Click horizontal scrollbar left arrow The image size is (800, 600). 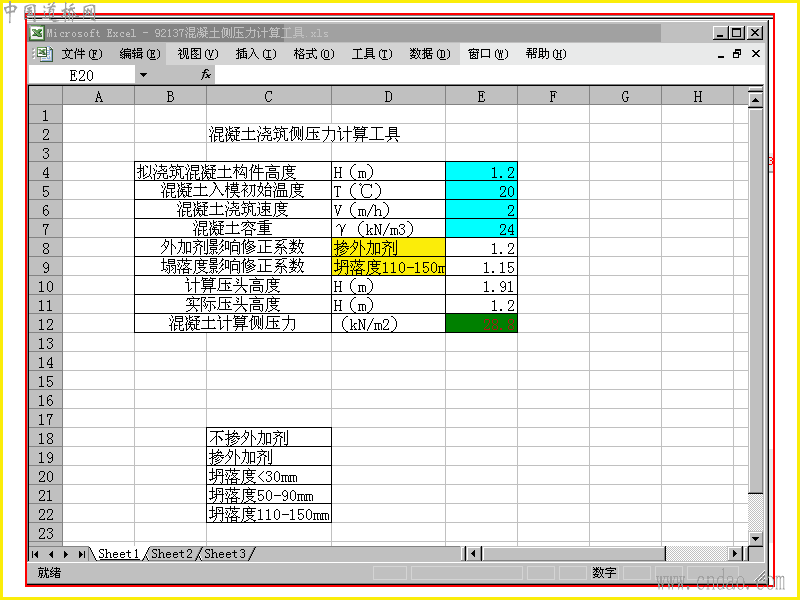point(473,554)
